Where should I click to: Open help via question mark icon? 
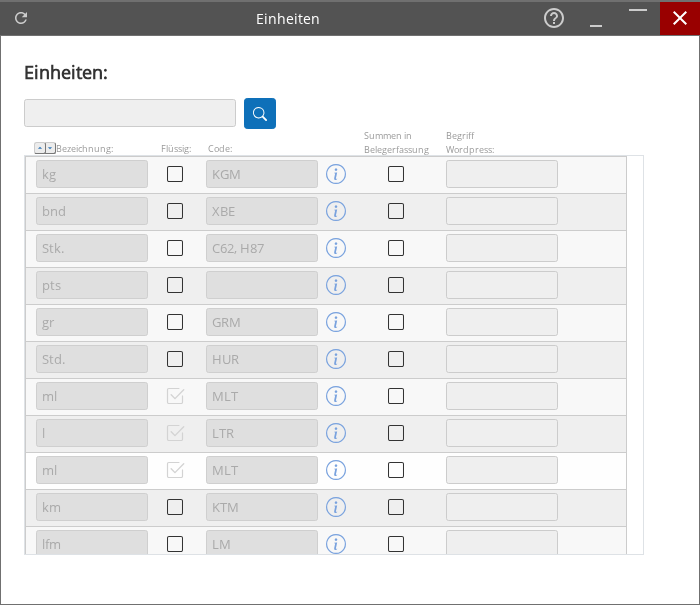(x=554, y=18)
